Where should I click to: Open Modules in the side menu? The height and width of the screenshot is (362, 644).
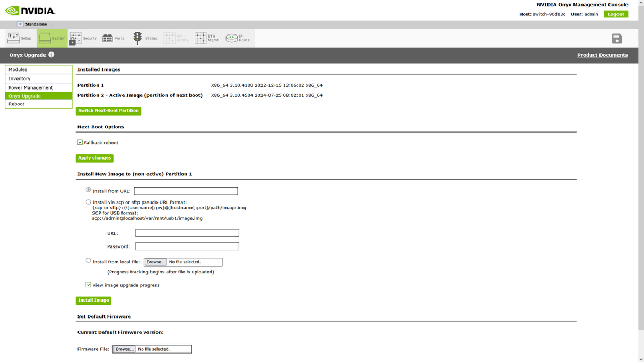point(39,69)
